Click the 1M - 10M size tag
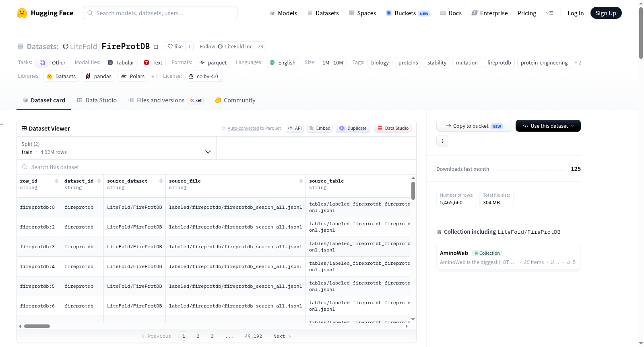The width and height of the screenshot is (644, 347). pyautogui.click(x=333, y=62)
